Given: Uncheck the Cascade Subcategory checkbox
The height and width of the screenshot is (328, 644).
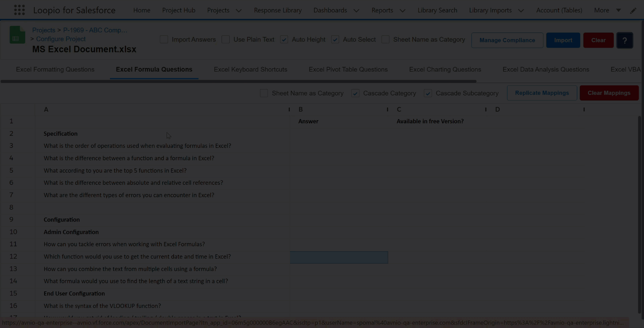Looking at the screenshot, I should [428, 93].
